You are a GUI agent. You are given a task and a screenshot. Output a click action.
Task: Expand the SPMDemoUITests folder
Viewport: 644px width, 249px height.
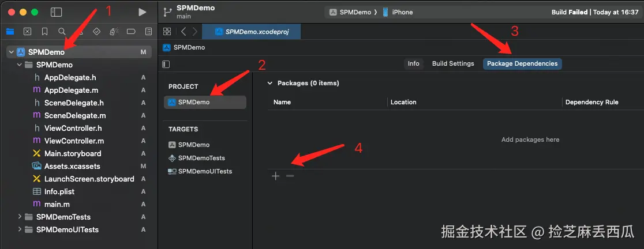(x=19, y=229)
